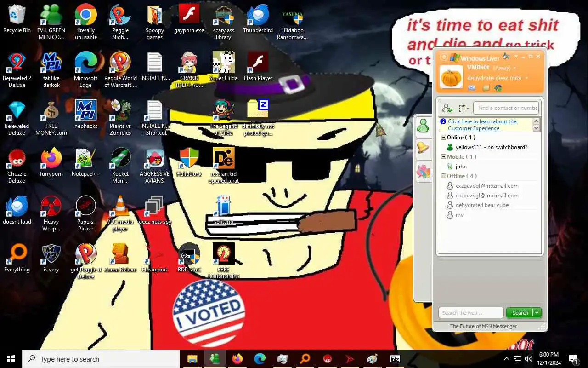Click the paintbrush color scheme icon
588x368 pixels.
pyautogui.click(x=506, y=56)
